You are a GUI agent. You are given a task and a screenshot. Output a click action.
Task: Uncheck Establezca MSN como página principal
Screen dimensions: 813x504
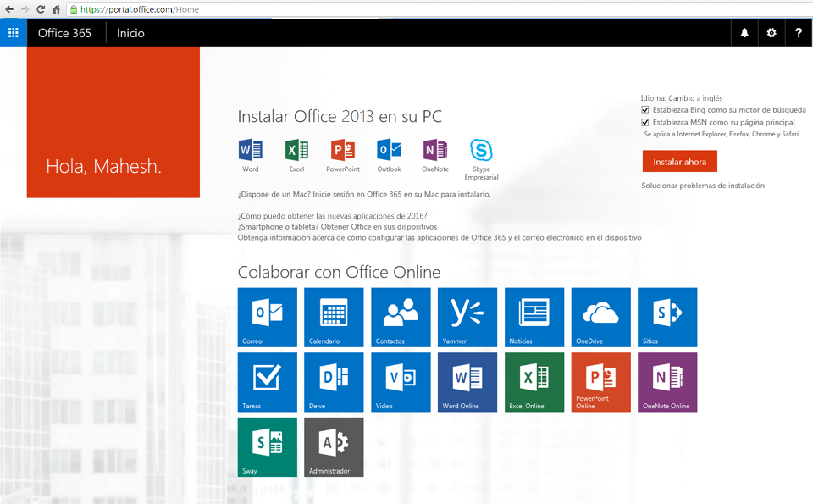[x=645, y=122]
